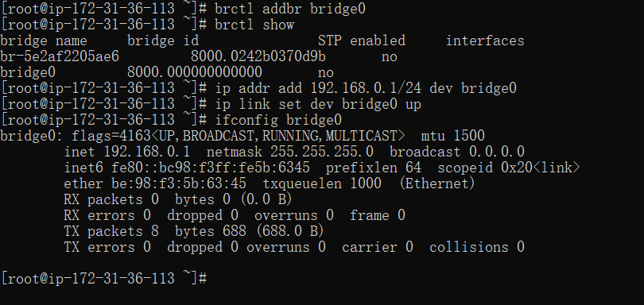
Task: Click the 'ifconfig bridge0' command text
Action: point(278,120)
